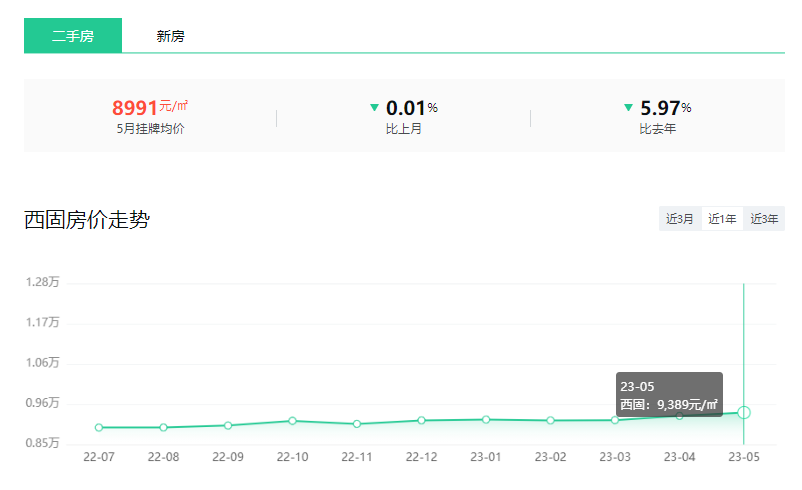Click the 8991元/㎡ listing price figure
Image resolution: width=802 pixels, height=490 pixels.
point(150,107)
